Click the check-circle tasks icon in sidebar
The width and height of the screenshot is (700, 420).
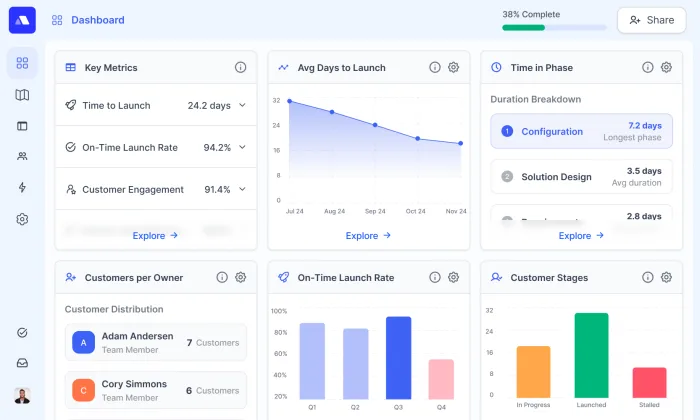22,333
